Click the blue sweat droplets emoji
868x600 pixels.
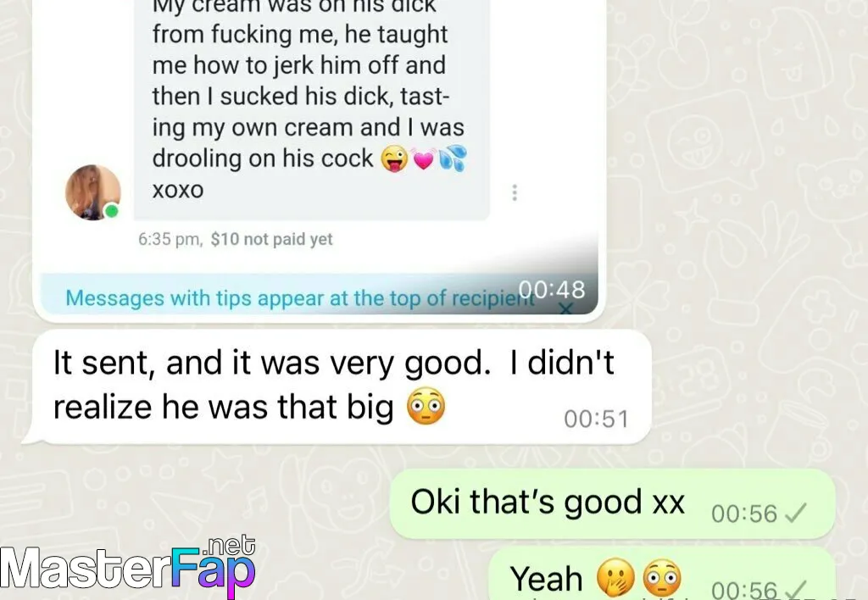coord(453,158)
